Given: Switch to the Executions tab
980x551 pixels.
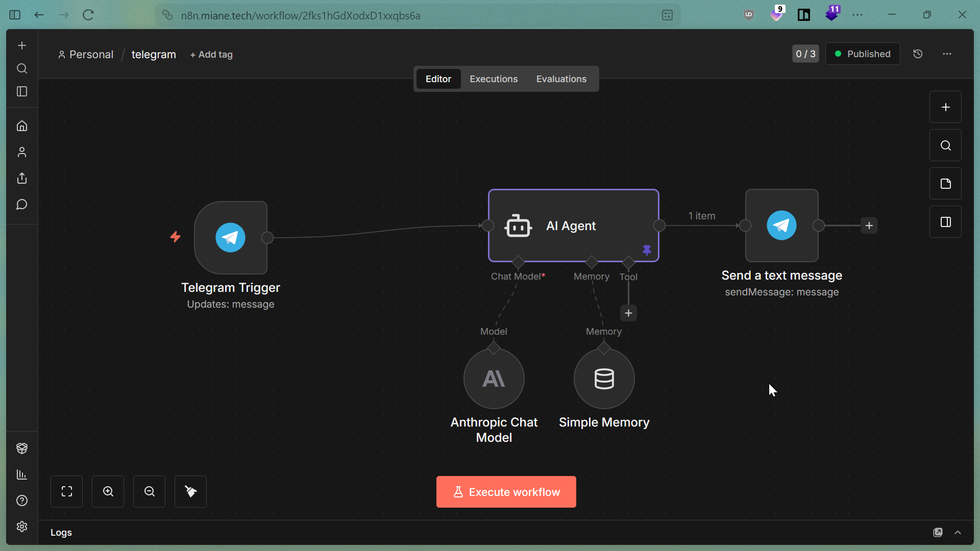Looking at the screenshot, I should click(x=493, y=79).
